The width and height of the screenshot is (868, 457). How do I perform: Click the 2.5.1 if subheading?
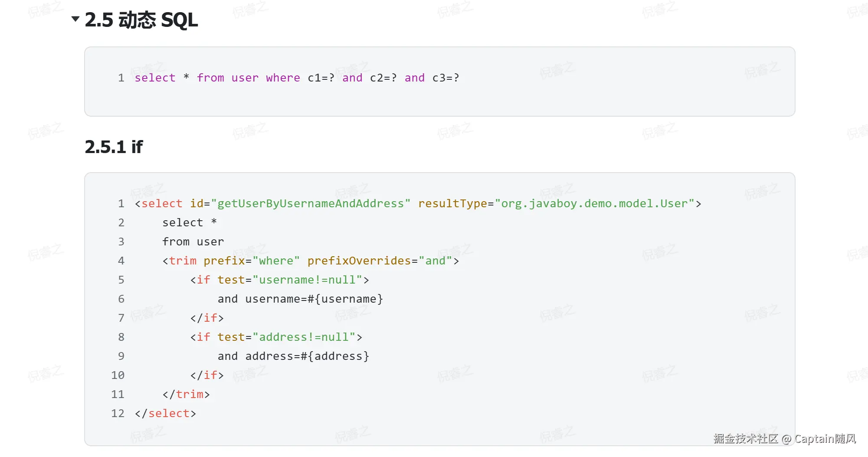click(114, 147)
